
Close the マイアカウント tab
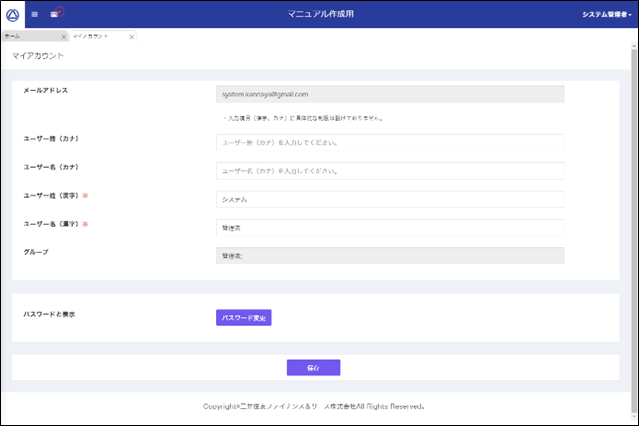[132, 37]
